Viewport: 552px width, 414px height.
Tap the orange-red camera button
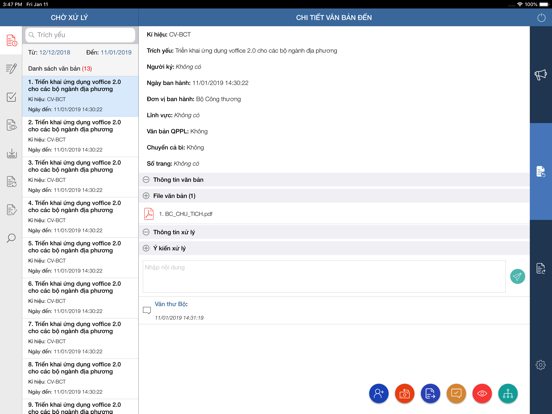(x=404, y=393)
